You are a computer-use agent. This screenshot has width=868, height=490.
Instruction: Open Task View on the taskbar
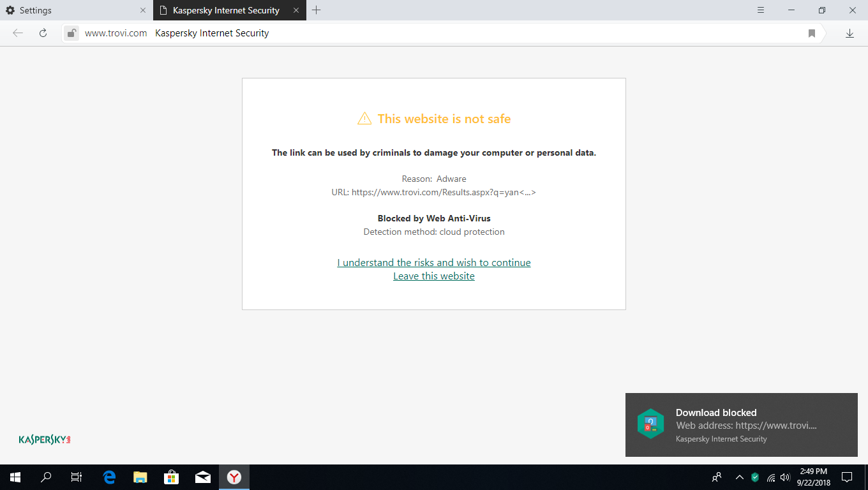pyautogui.click(x=77, y=477)
